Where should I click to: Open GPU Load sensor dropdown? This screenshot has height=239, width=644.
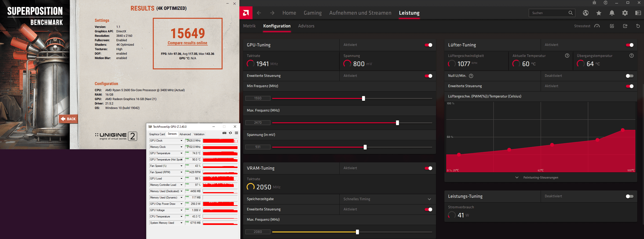(182, 179)
